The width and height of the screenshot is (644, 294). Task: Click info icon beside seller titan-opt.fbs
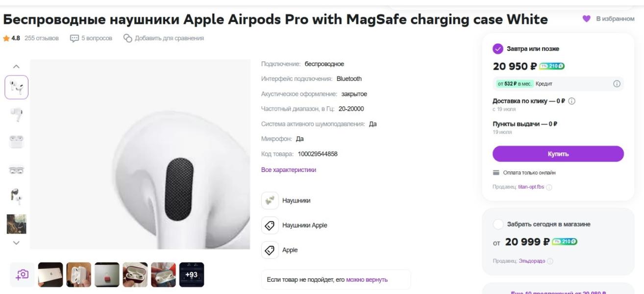(x=549, y=187)
